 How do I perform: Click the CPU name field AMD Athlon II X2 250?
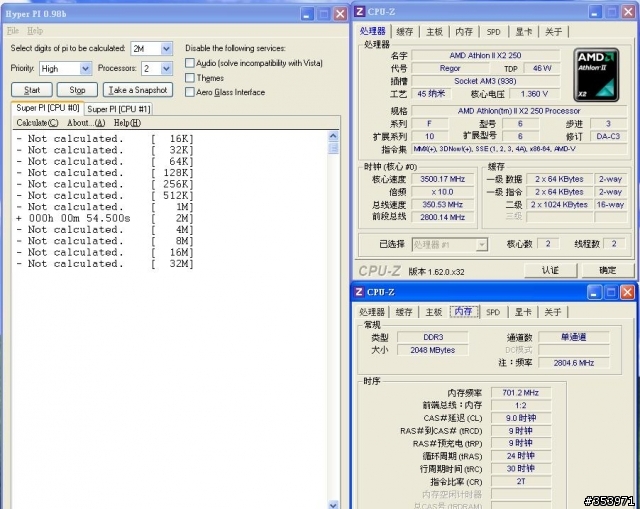click(x=485, y=56)
